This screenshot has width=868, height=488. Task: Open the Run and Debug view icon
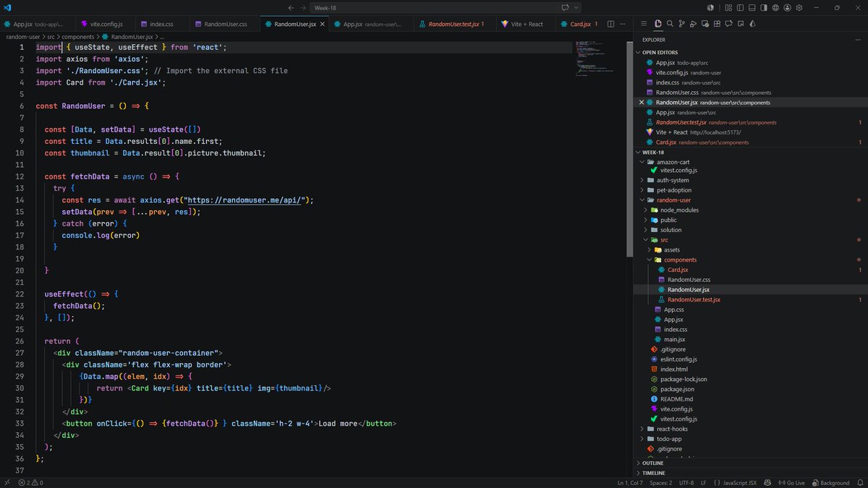click(x=693, y=24)
